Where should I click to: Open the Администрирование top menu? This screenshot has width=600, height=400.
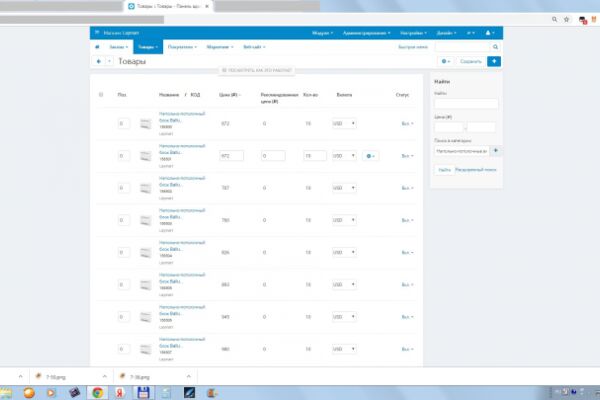pyautogui.click(x=367, y=33)
